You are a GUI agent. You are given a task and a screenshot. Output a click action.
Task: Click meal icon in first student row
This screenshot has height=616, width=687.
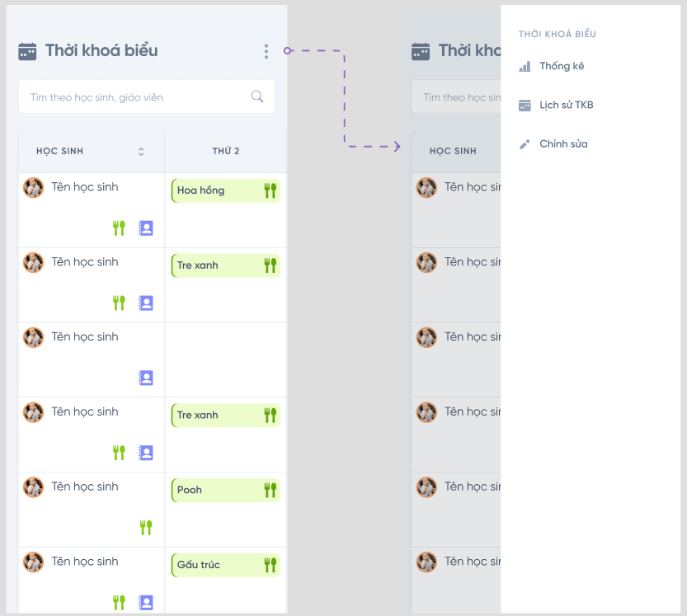(119, 228)
